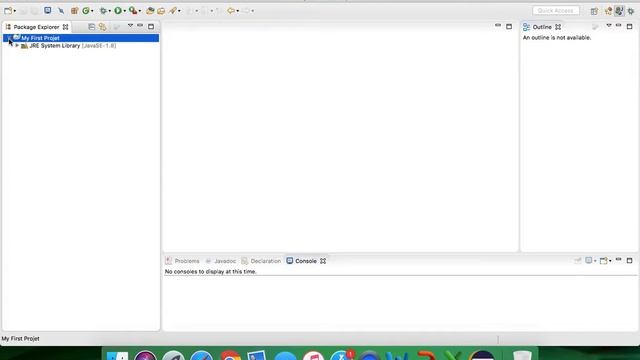Viewport: 640px width, 360px height.
Task: Maximize the Console view
Action: coord(629,260)
